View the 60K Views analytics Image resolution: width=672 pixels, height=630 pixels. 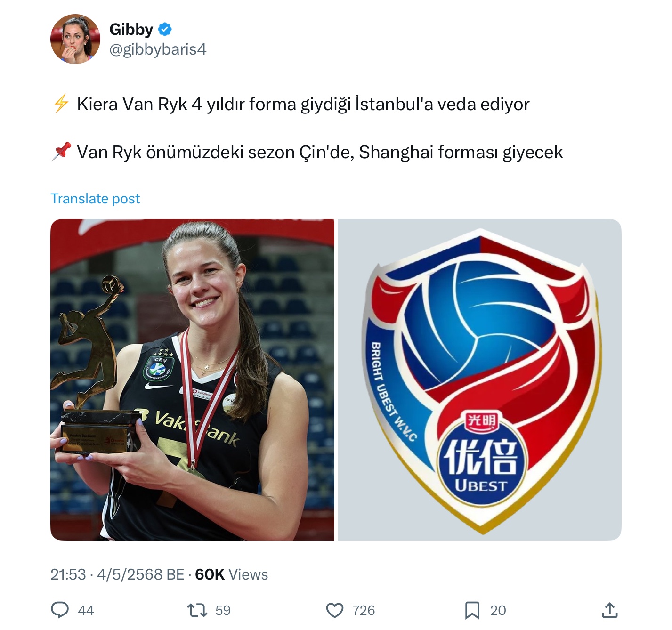(x=231, y=574)
